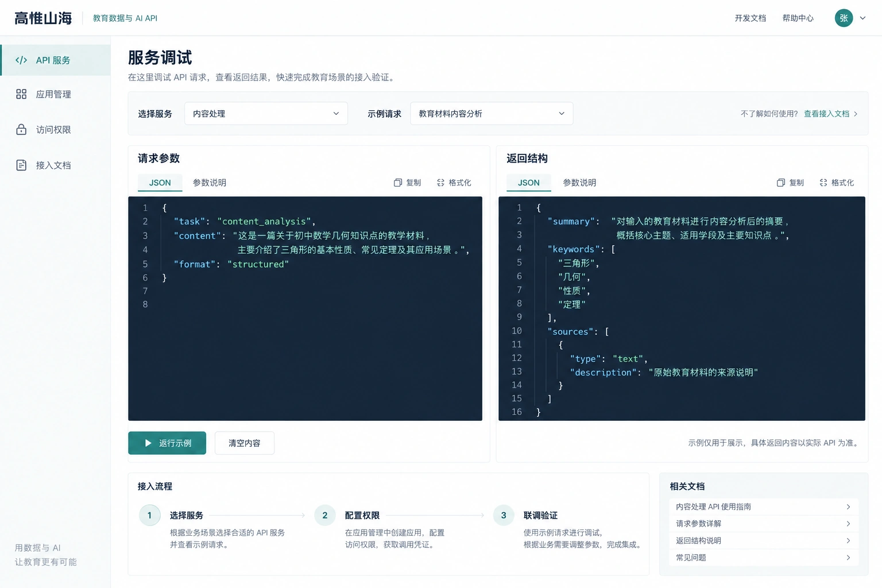Open 请求参数详解 row chevron
The width and height of the screenshot is (882, 588).
pyautogui.click(x=848, y=524)
